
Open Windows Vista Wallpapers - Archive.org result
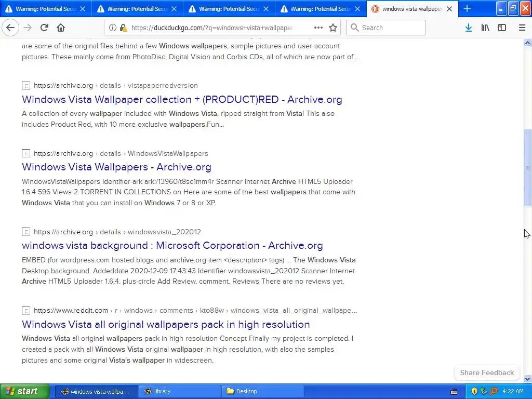(x=116, y=167)
